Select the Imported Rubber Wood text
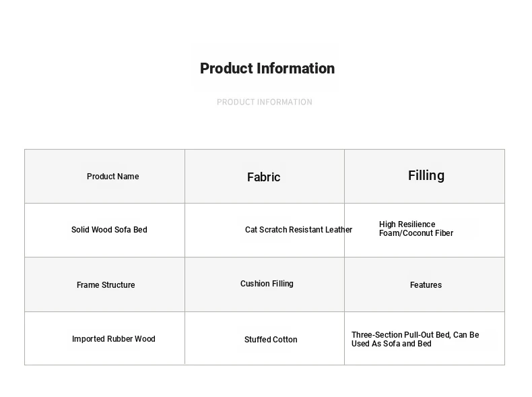 [114, 339]
